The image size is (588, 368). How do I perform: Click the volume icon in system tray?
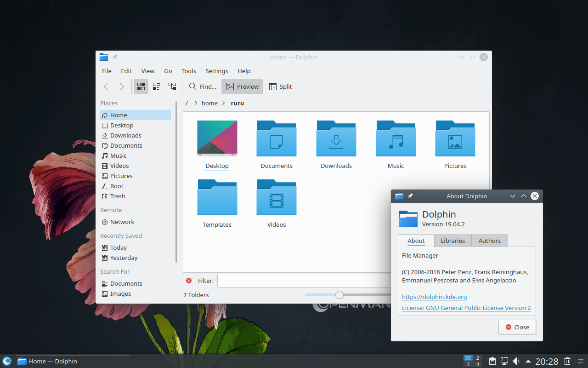516,361
